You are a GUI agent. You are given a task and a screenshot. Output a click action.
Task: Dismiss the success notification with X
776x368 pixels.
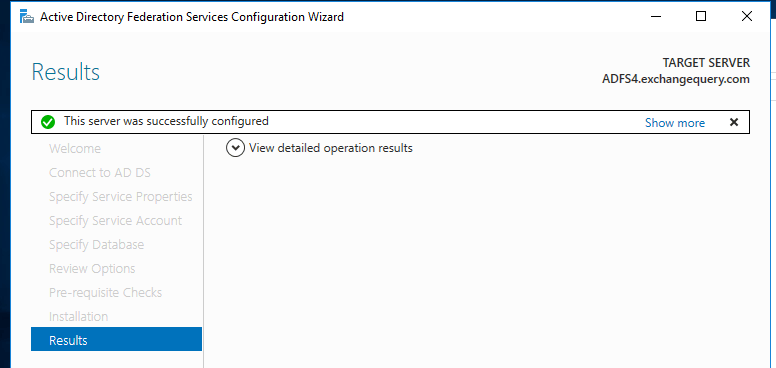pos(734,122)
